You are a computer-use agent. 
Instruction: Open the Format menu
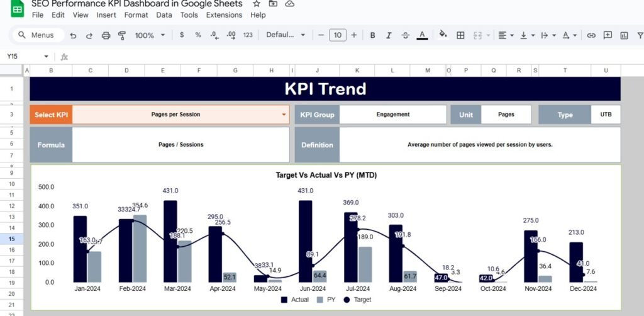click(136, 14)
